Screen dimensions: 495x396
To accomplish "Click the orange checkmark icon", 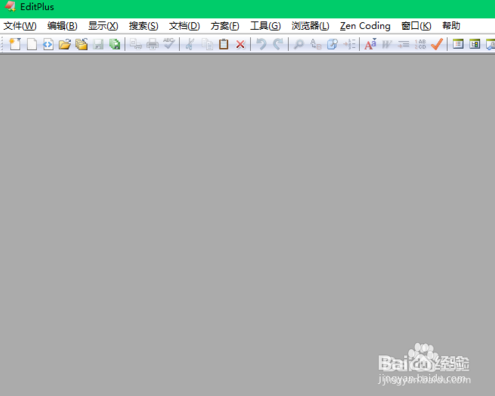I will 437,44.
